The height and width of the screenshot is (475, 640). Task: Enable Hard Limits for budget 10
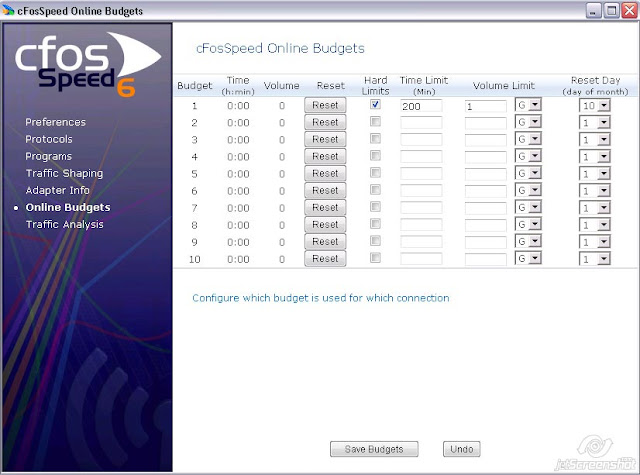[x=375, y=258]
